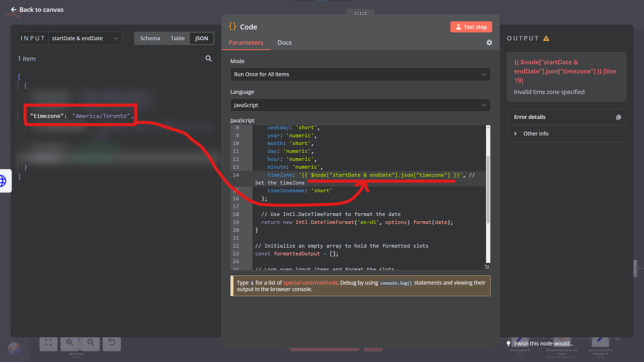Open the node settings gear icon
Image resolution: width=644 pixels, height=362 pixels.
(x=489, y=43)
